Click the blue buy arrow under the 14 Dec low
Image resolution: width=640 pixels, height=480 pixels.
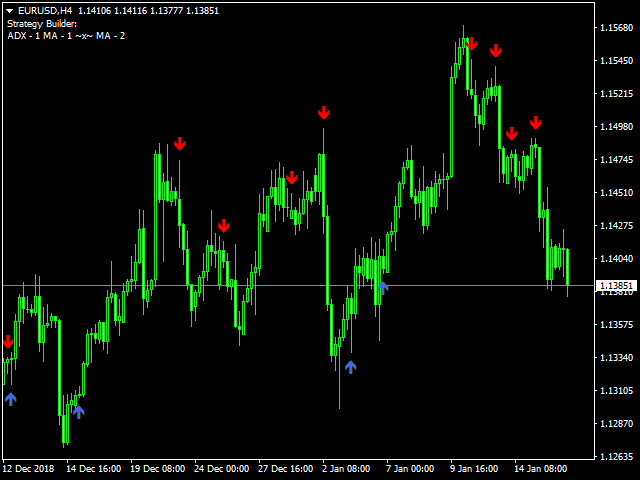pos(79,412)
